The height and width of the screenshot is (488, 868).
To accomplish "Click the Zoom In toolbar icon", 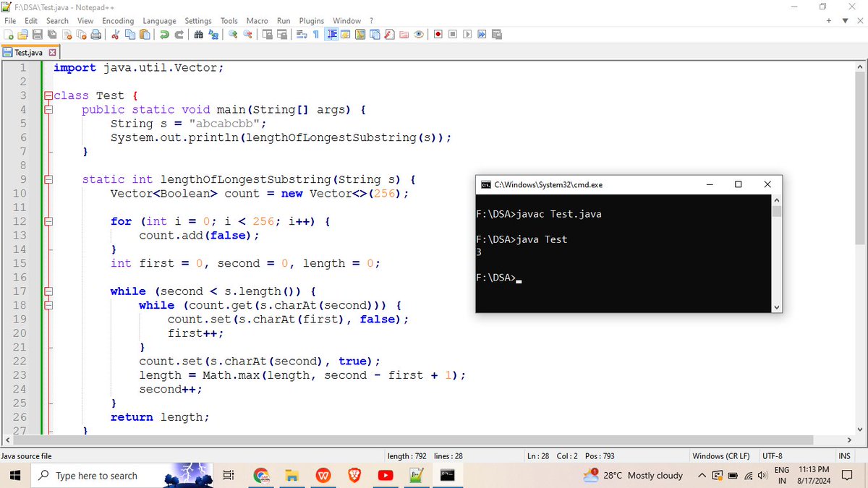I will 232,35.
